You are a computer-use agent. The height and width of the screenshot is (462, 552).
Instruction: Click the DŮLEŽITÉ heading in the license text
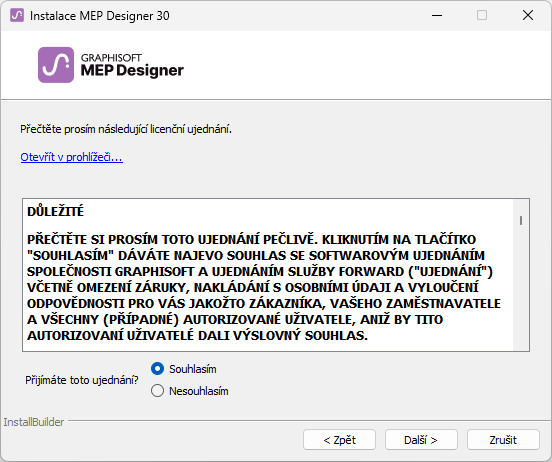pos(56,211)
